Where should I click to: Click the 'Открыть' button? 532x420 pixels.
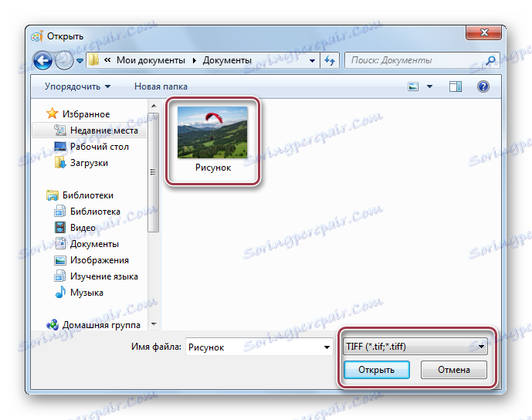coord(376,370)
